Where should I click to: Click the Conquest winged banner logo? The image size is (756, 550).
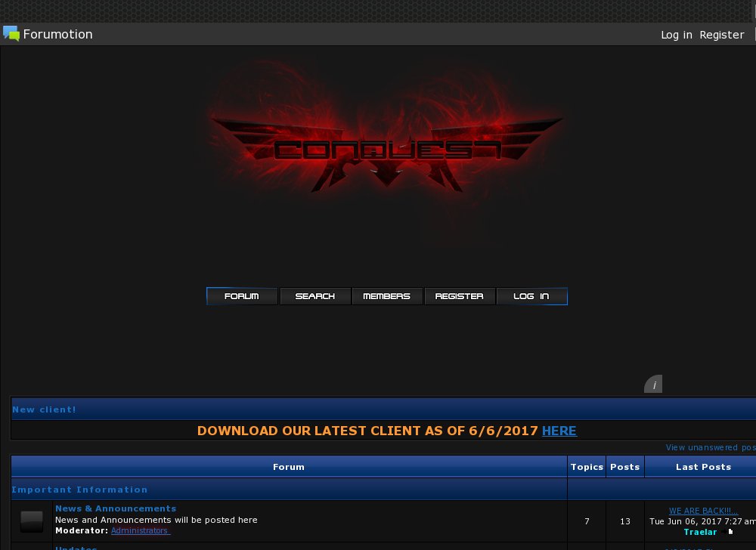coord(386,153)
